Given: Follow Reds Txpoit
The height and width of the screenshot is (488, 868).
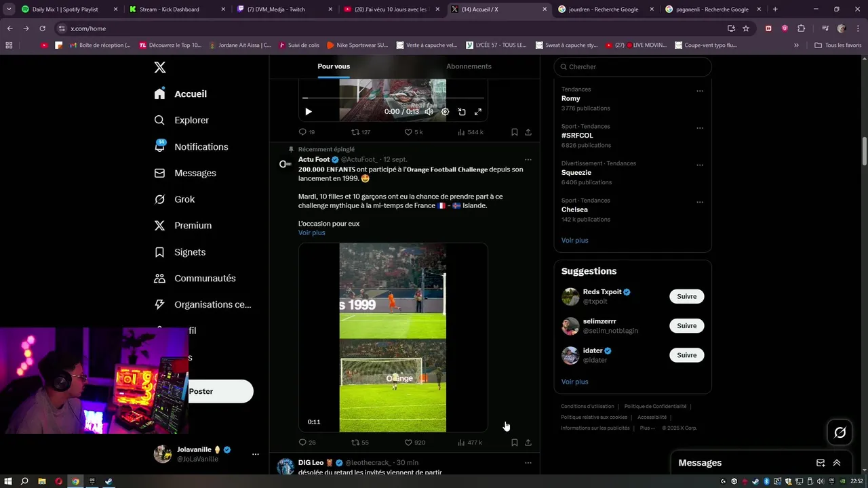Looking at the screenshot, I should coord(686,296).
